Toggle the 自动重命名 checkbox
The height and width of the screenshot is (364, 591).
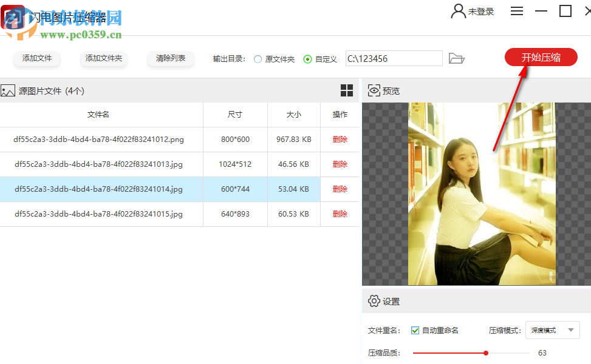coord(415,331)
